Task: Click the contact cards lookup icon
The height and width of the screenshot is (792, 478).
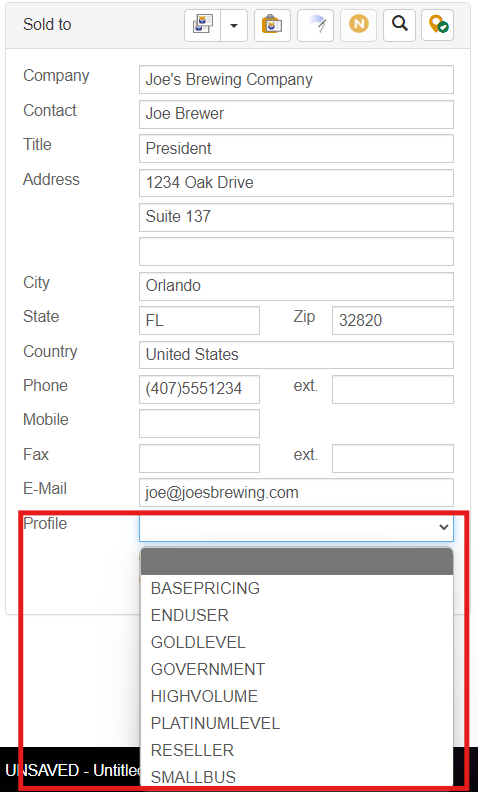Action: click(203, 25)
